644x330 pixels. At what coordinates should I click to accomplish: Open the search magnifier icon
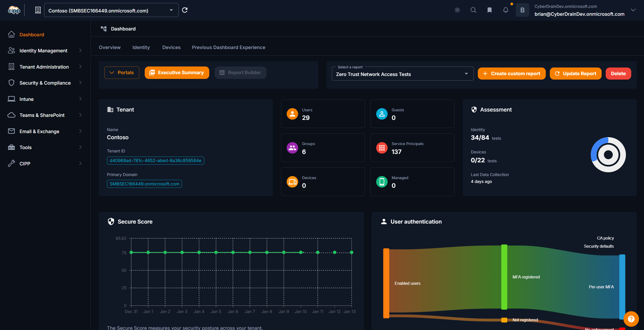pos(473,10)
